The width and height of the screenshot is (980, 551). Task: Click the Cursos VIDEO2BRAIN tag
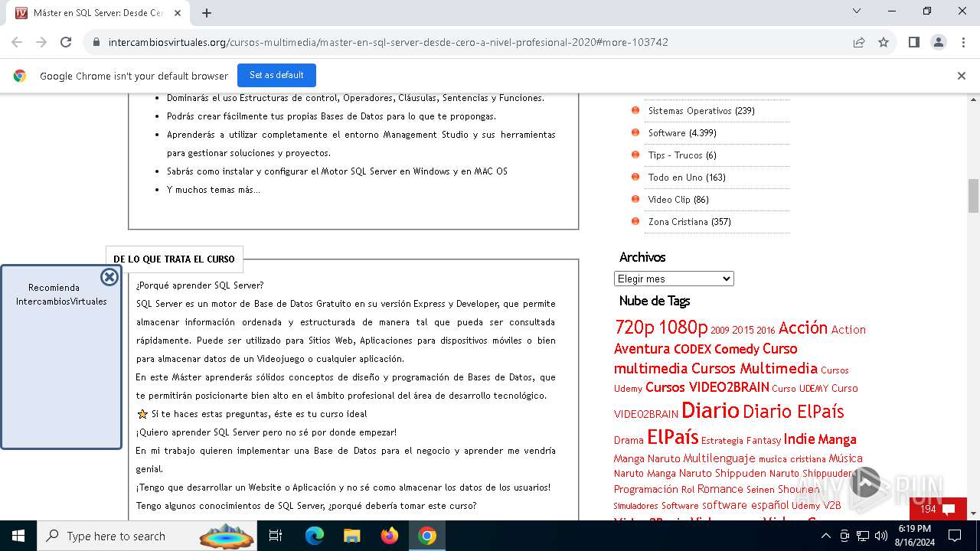[707, 387]
